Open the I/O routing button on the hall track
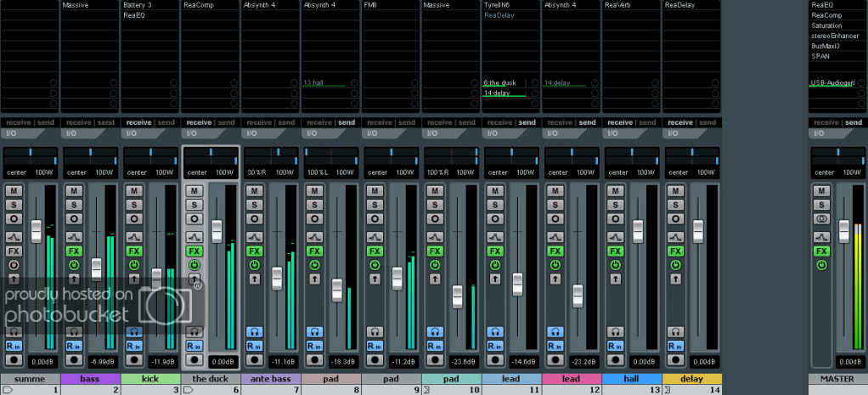868x395 pixels. pos(616,133)
